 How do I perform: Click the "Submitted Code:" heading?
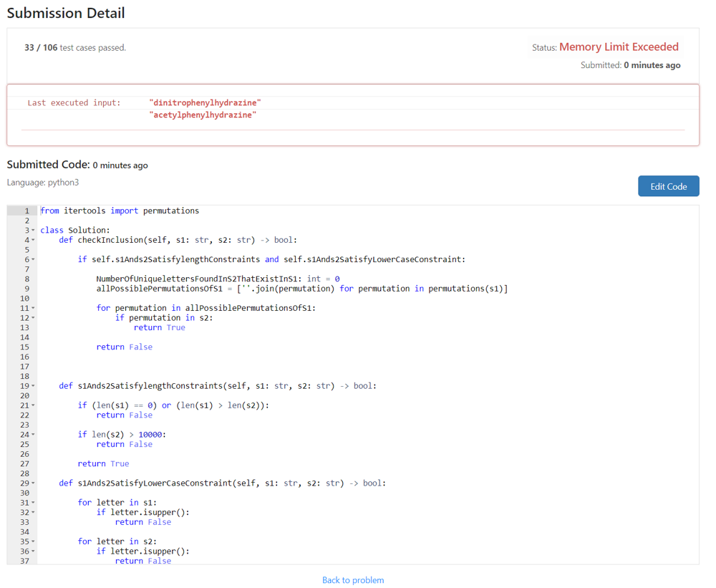click(x=49, y=165)
